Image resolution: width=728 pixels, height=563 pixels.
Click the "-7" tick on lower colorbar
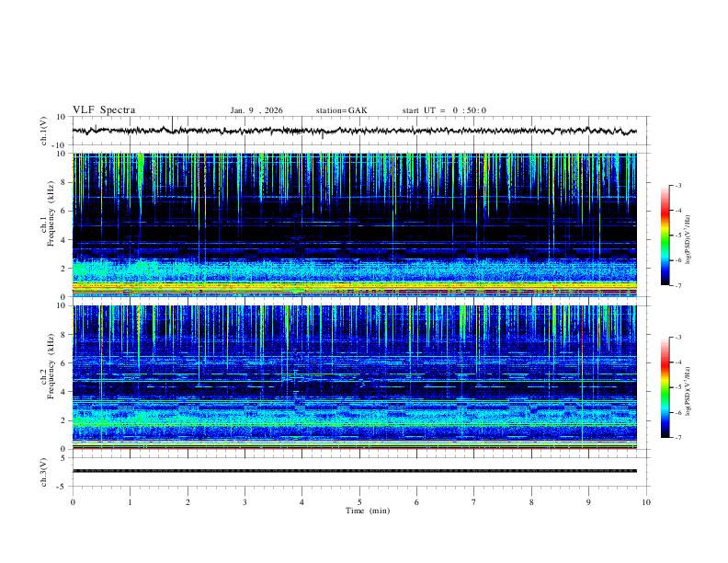coord(677,437)
